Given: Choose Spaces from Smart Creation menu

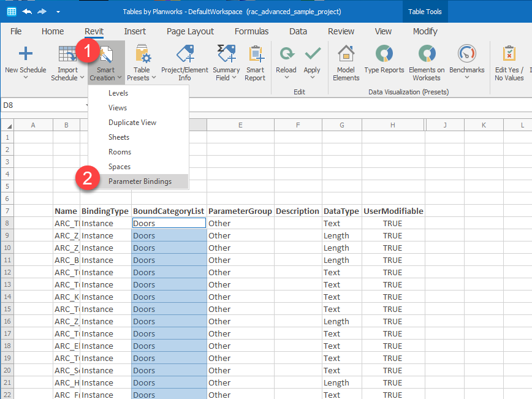Looking at the screenshot, I should click(138, 167).
